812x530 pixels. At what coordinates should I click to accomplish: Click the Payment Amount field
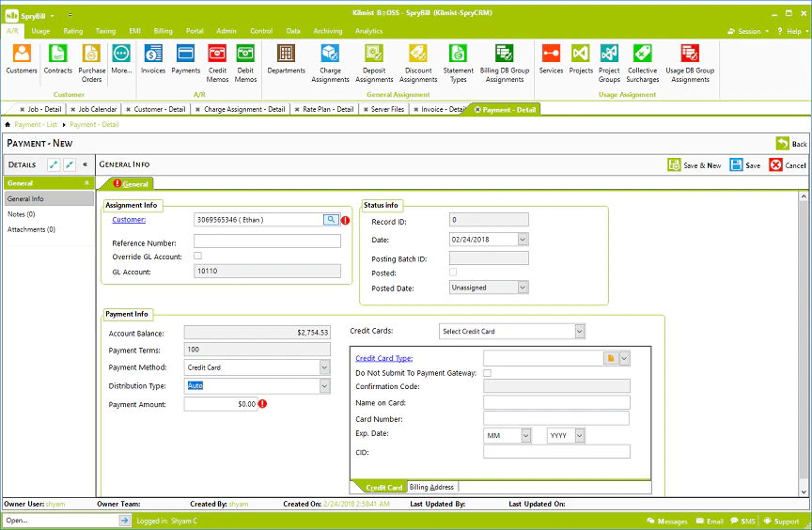[221, 404]
